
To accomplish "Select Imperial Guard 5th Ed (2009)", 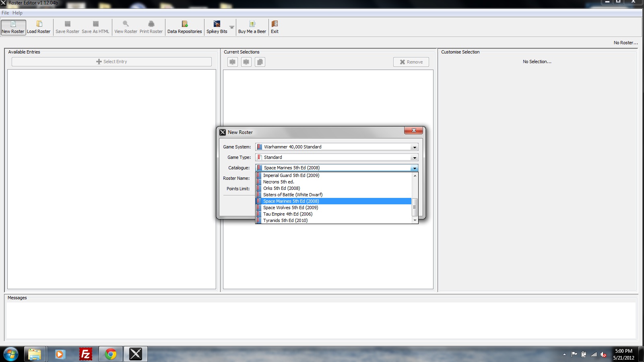I will pyautogui.click(x=334, y=175).
